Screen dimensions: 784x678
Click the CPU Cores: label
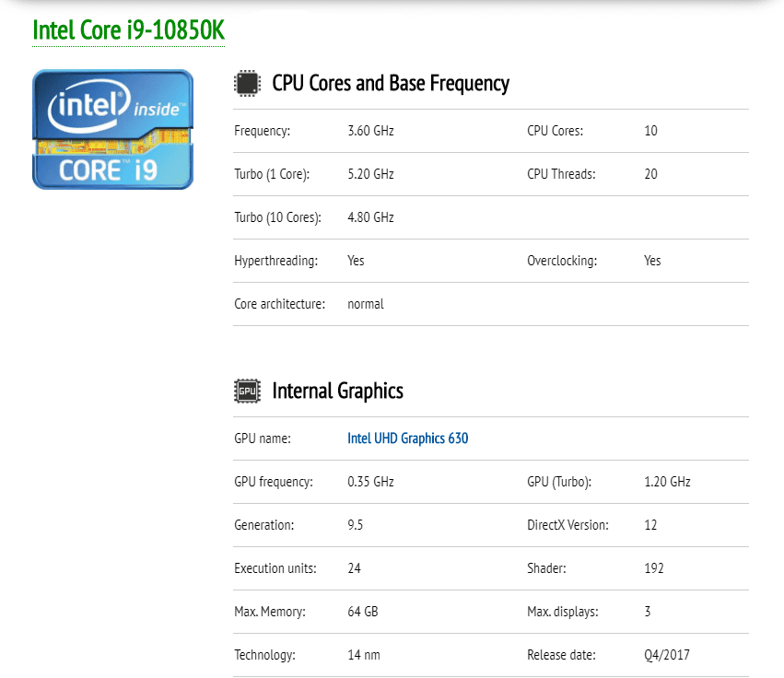click(555, 131)
